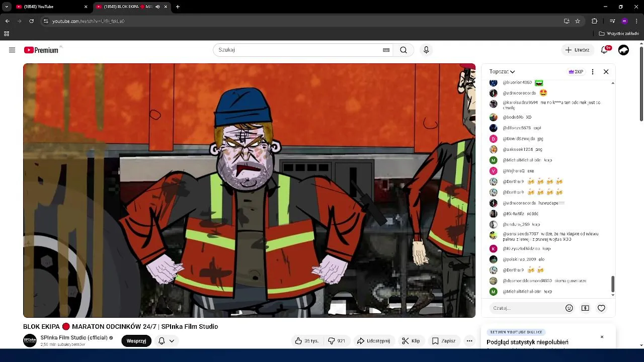Click chat user @KrzysztofNidzica

[x=521, y=249]
